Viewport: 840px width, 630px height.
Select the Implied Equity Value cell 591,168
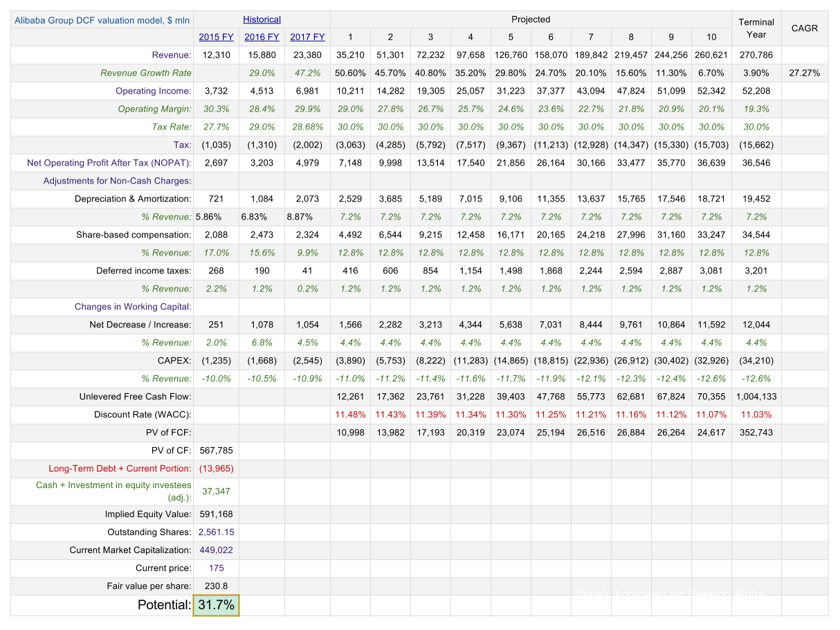(x=215, y=514)
